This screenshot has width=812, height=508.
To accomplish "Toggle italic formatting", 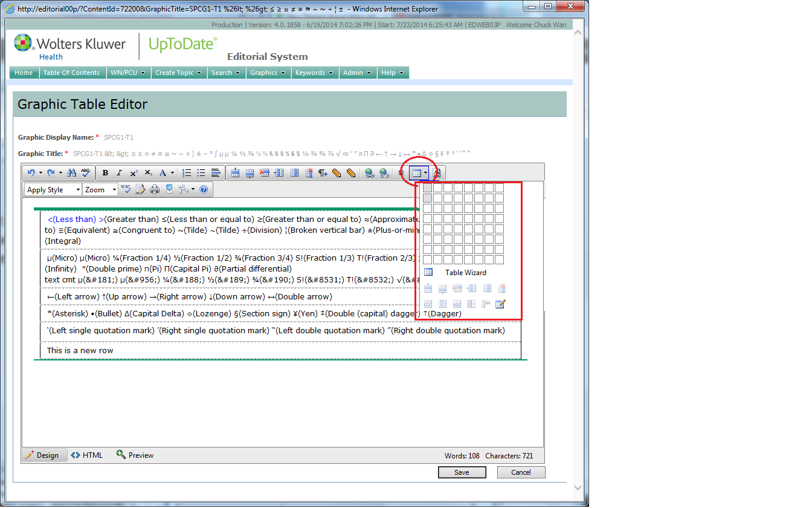I will coord(119,173).
